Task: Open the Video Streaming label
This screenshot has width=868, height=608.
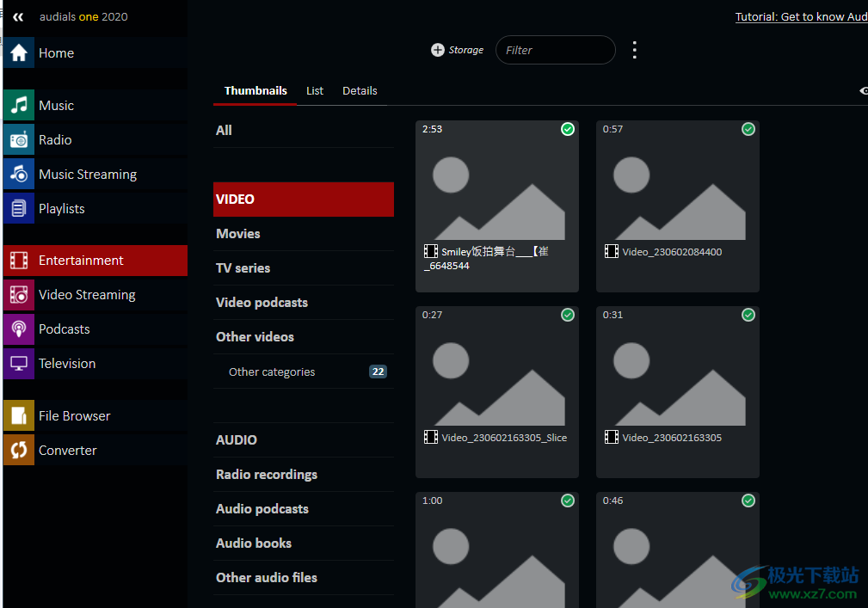Action: point(87,295)
